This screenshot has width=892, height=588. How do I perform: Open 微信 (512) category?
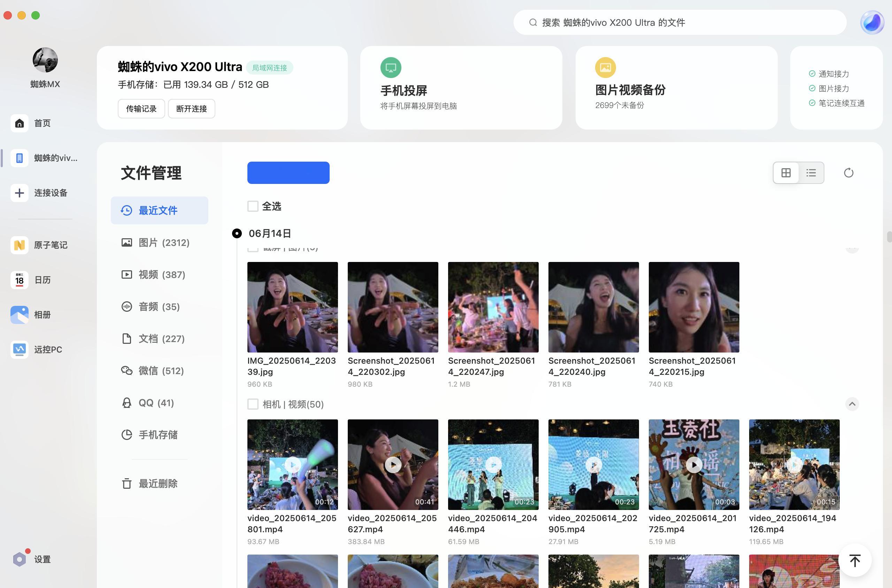(x=160, y=371)
